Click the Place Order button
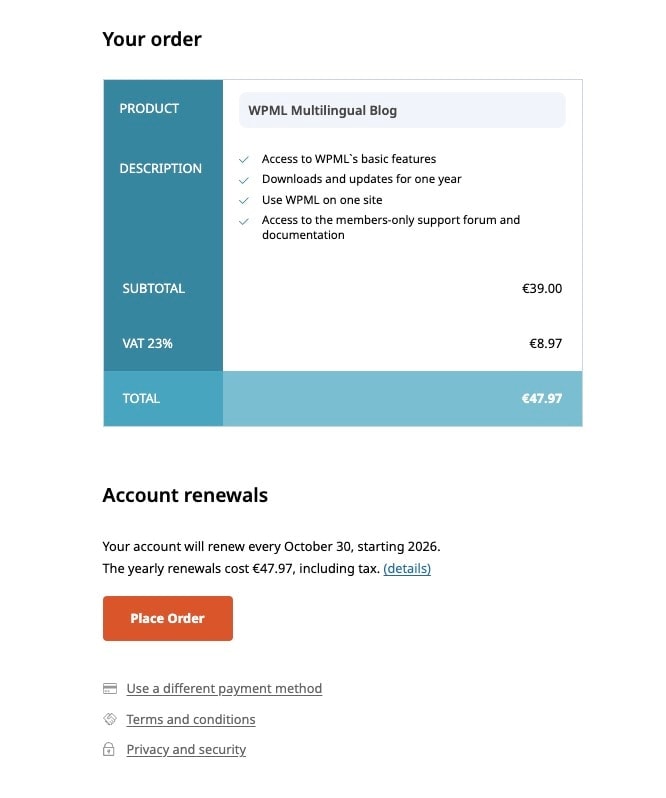 [167, 618]
